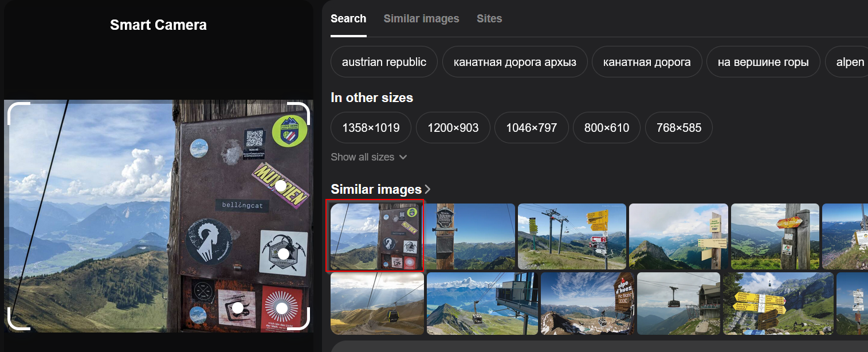Open the Alpe d'Huez Pic Blanc sign thumbnail
This screenshot has width=868, height=352.
click(x=587, y=303)
